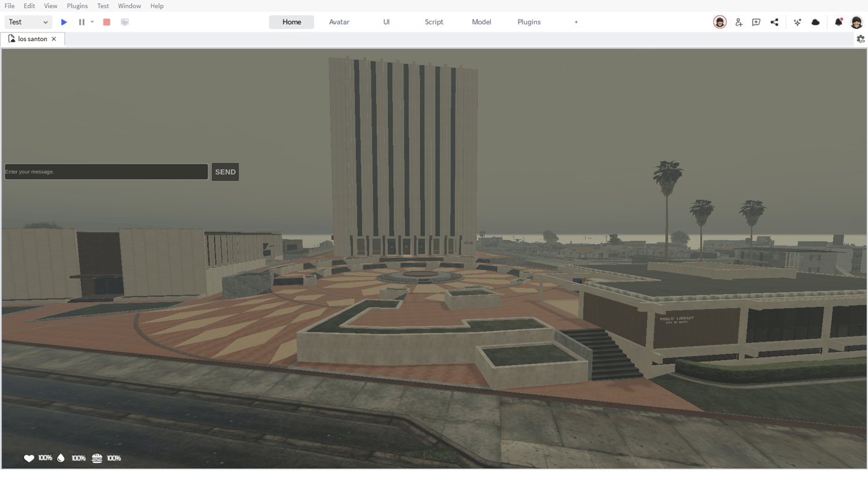Click the burger hunger icon

[97, 458]
